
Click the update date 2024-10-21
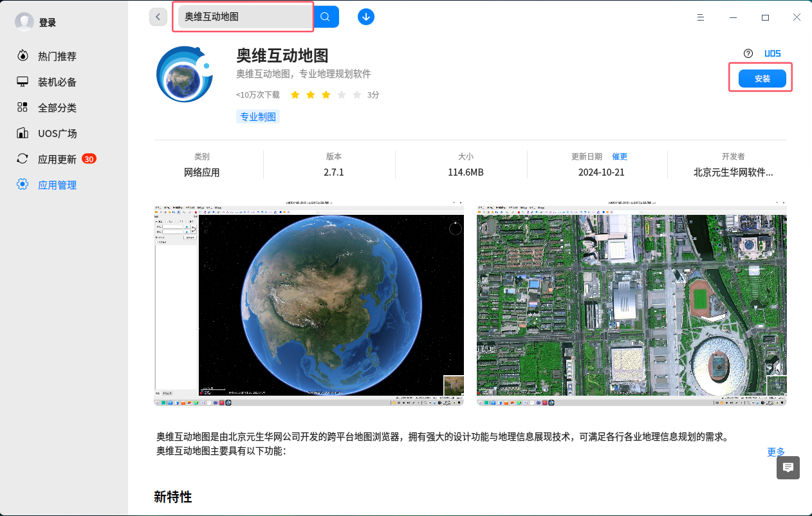click(602, 172)
